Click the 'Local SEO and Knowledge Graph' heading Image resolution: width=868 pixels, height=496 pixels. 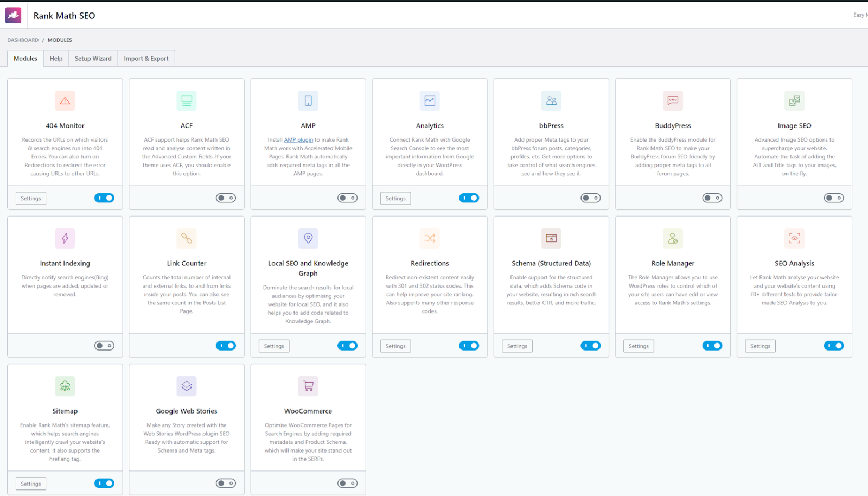308,268
